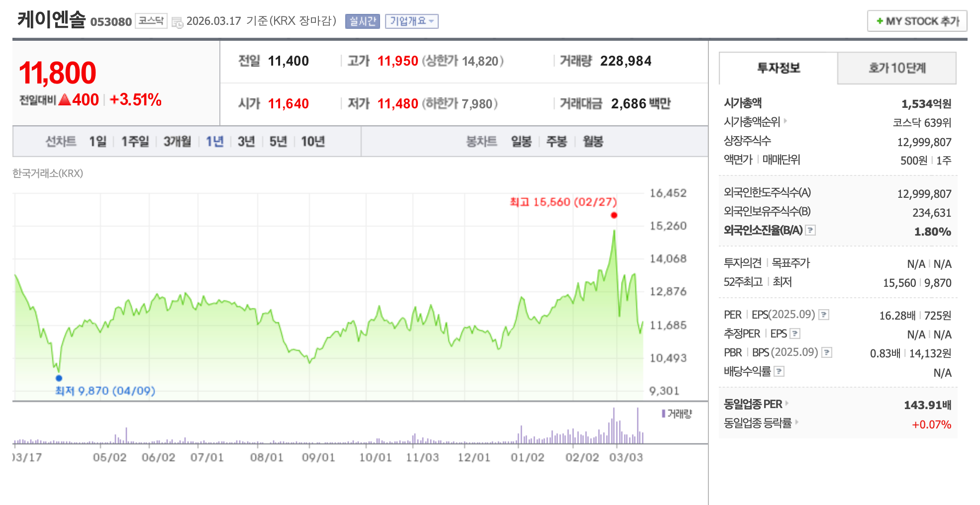This screenshot has height=505, width=980.
Task: Click the 실시간 button
Action: click(x=363, y=21)
